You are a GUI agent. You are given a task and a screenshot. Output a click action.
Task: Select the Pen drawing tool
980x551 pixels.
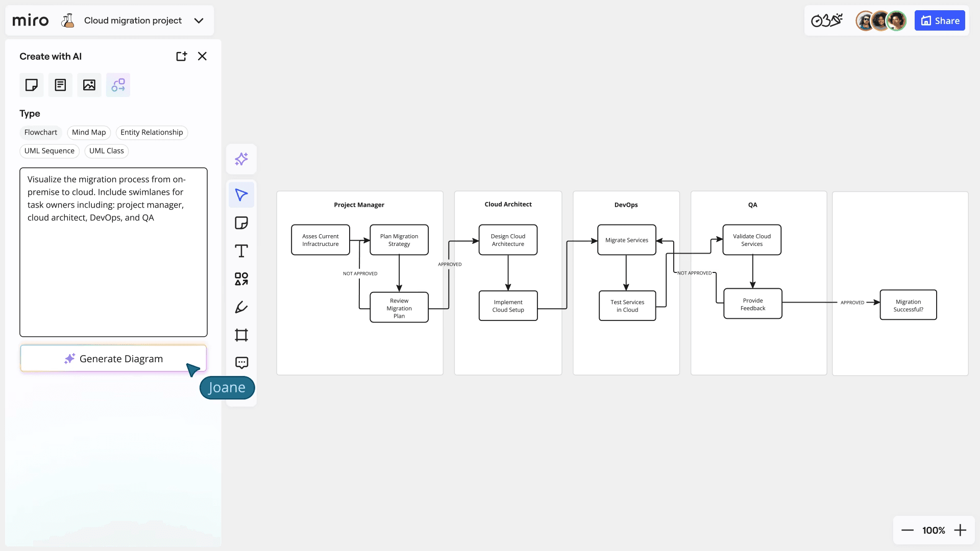(x=241, y=307)
